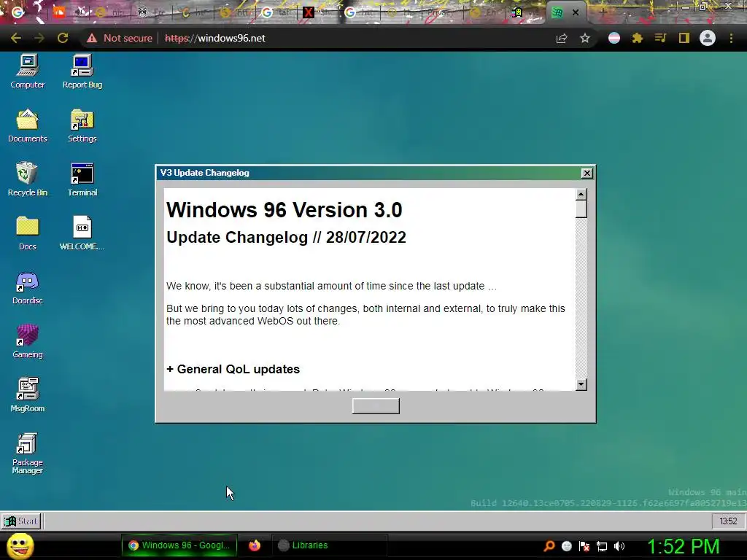Select the Libraries taskbar item
747x560 pixels.
pos(329,545)
